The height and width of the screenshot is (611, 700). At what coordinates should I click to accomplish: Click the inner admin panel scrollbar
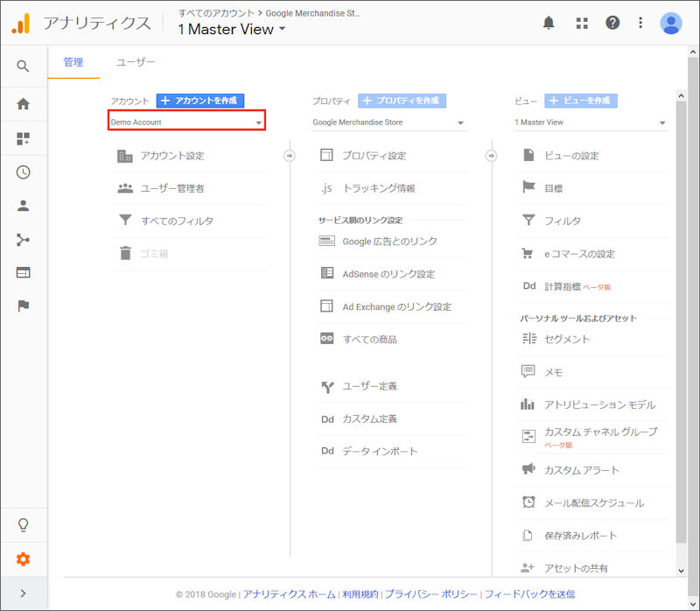(681, 321)
